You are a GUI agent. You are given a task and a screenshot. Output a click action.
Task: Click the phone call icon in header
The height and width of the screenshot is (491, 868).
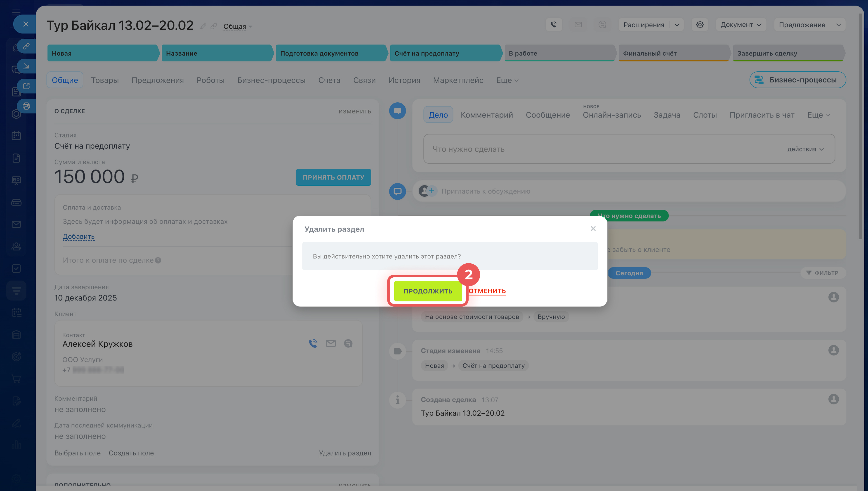click(x=554, y=25)
